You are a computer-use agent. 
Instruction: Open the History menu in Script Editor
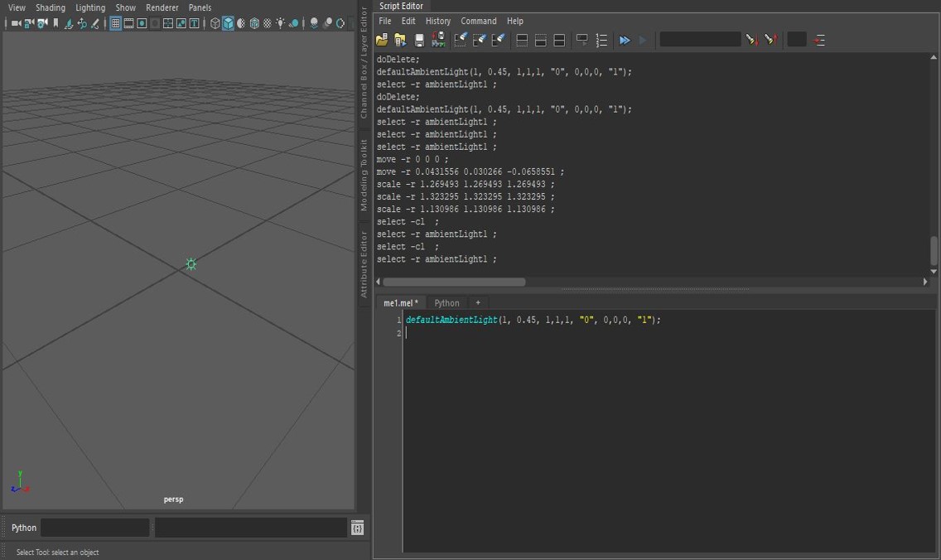(437, 21)
